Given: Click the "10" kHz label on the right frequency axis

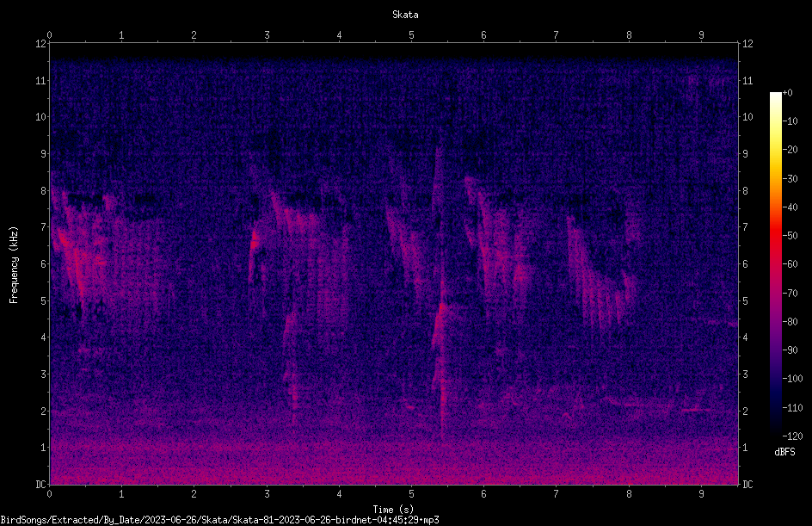Looking at the screenshot, I should tap(747, 117).
